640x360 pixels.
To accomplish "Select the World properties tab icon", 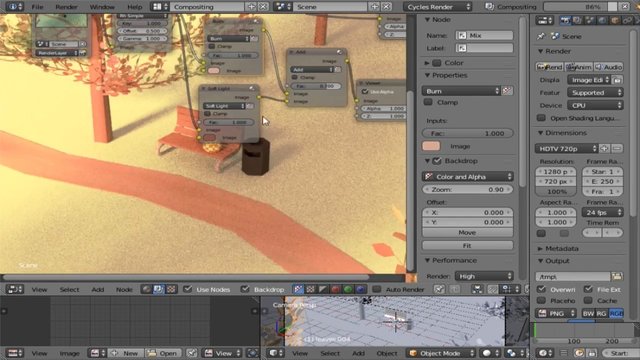I will point(602,20).
